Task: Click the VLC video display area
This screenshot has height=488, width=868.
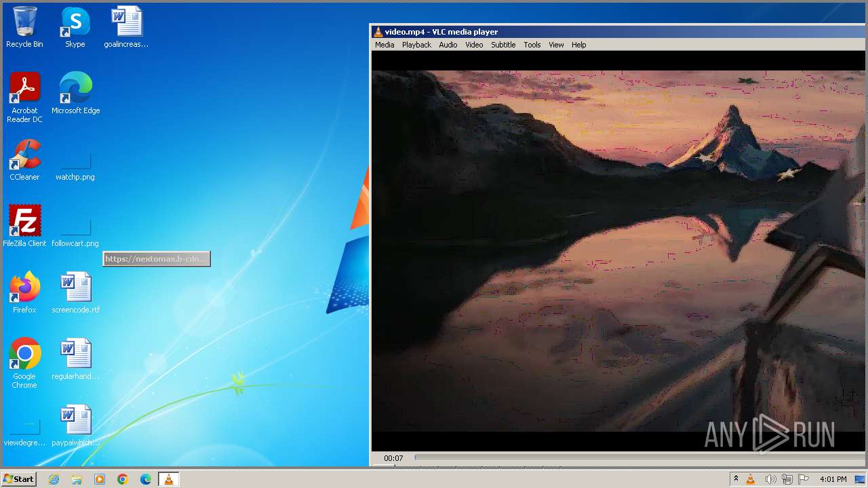Action: [618, 251]
